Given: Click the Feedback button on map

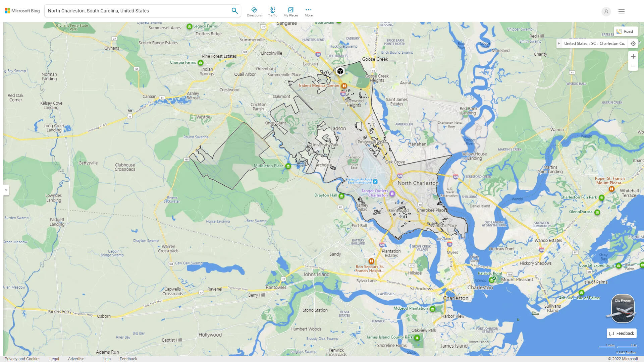Looking at the screenshot, I should (x=622, y=334).
